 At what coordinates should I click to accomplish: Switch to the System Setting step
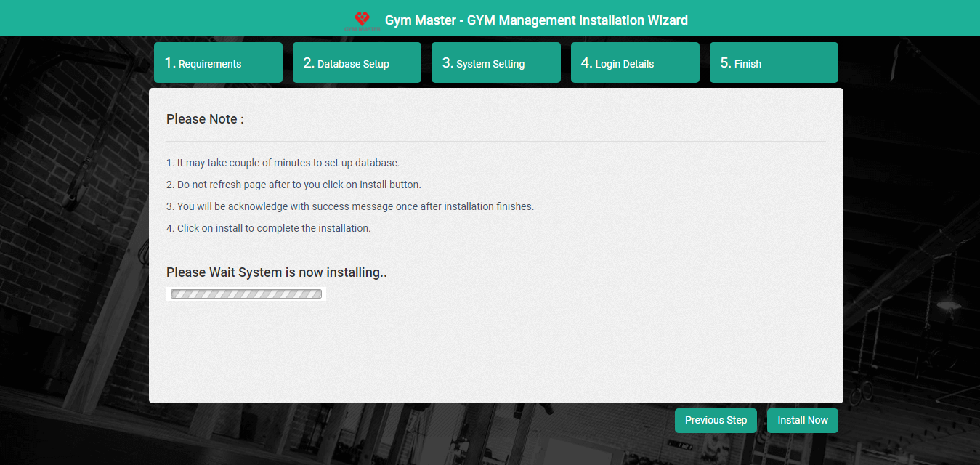[x=495, y=63]
